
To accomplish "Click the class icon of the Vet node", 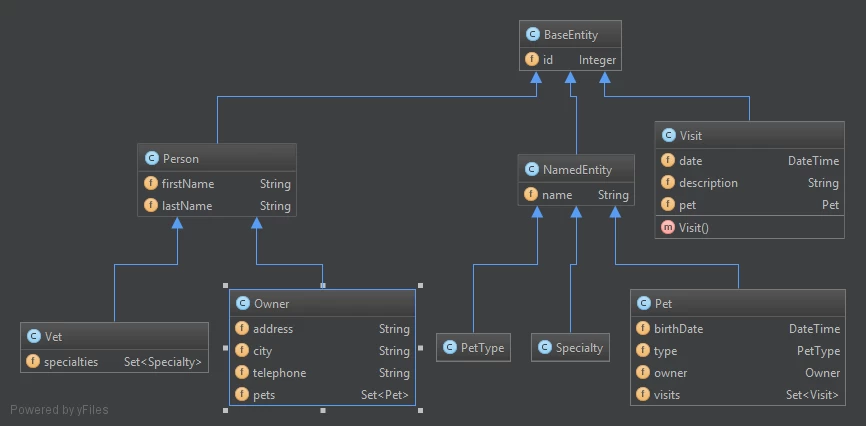I will point(33,336).
